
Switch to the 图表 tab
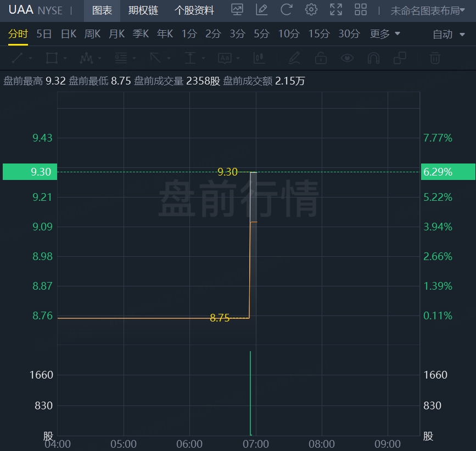pos(102,10)
